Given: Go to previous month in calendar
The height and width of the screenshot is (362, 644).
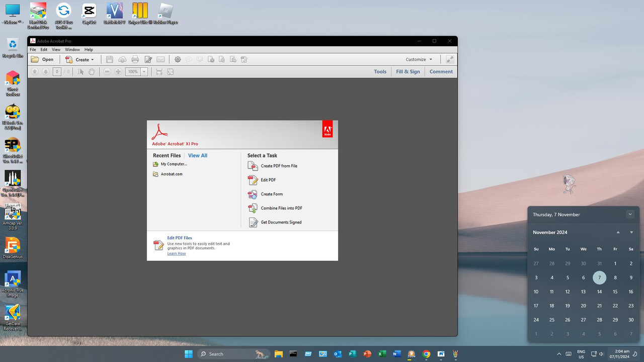Looking at the screenshot, I should pyautogui.click(x=618, y=232).
